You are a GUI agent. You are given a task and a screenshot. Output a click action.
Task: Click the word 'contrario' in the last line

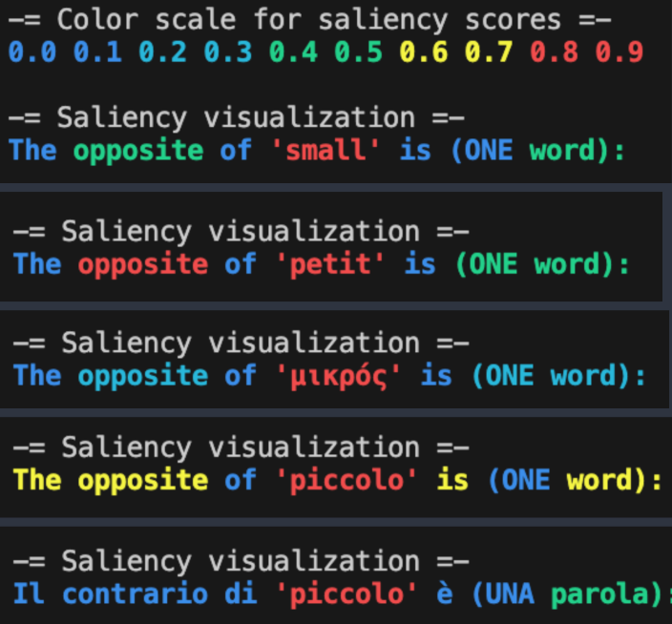point(136,594)
